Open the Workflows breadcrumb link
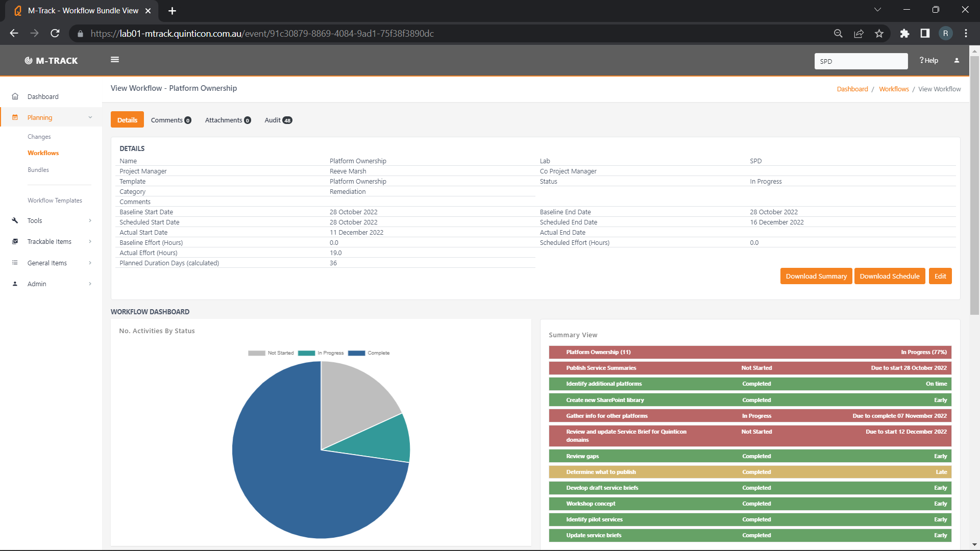This screenshot has height=551, width=980. click(894, 89)
